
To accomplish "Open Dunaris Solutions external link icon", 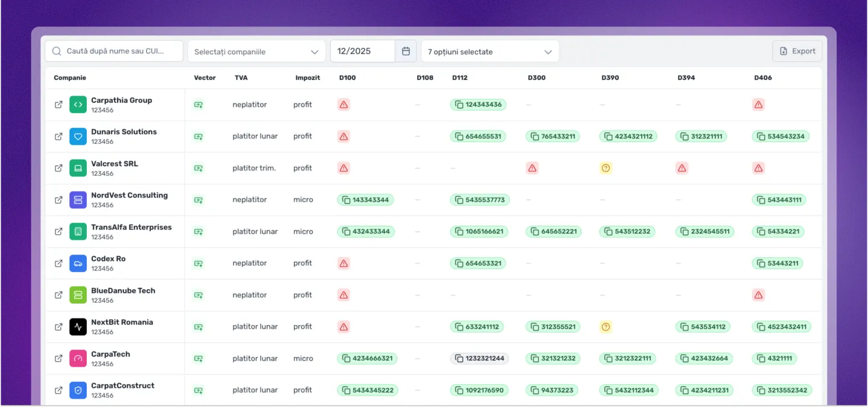I will [x=58, y=137].
